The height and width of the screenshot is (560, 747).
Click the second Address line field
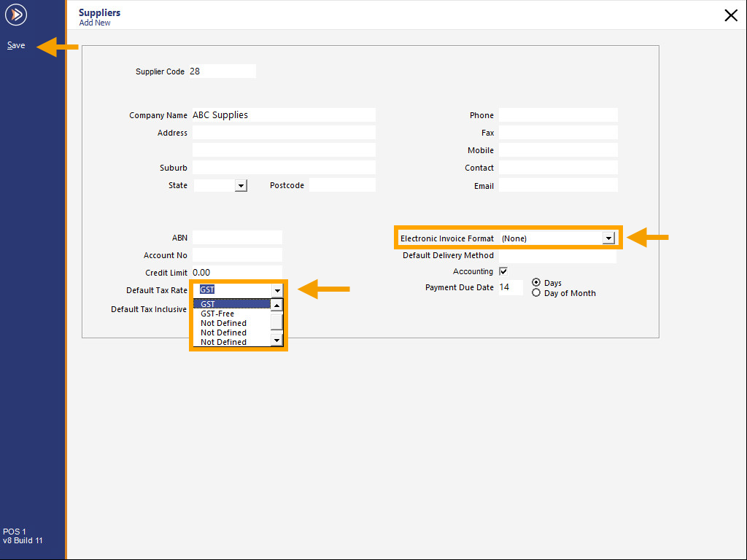pyautogui.click(x=284, y=150)
